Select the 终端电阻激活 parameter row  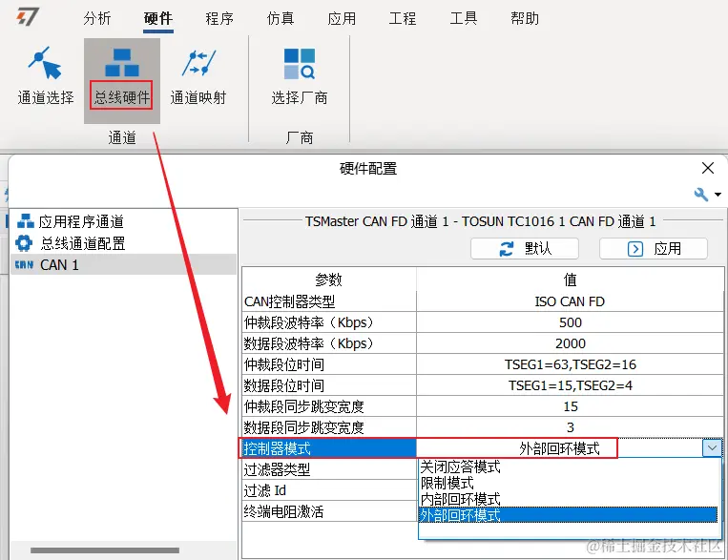(329, 511)
